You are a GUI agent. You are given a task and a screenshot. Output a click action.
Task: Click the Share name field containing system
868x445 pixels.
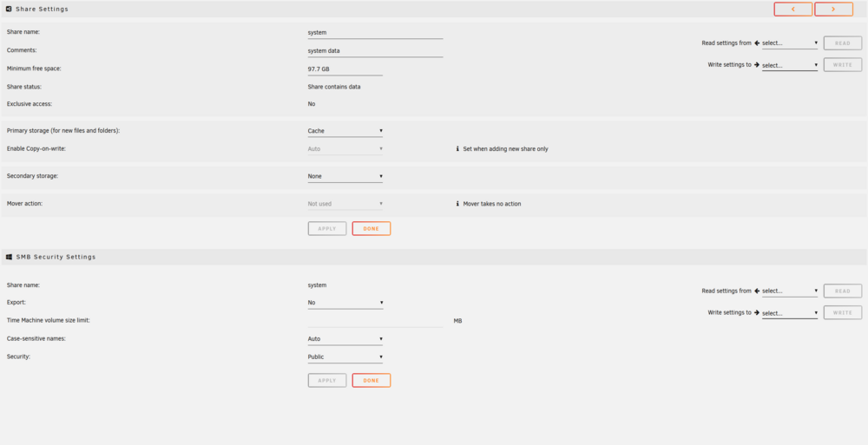click(375, 33)
